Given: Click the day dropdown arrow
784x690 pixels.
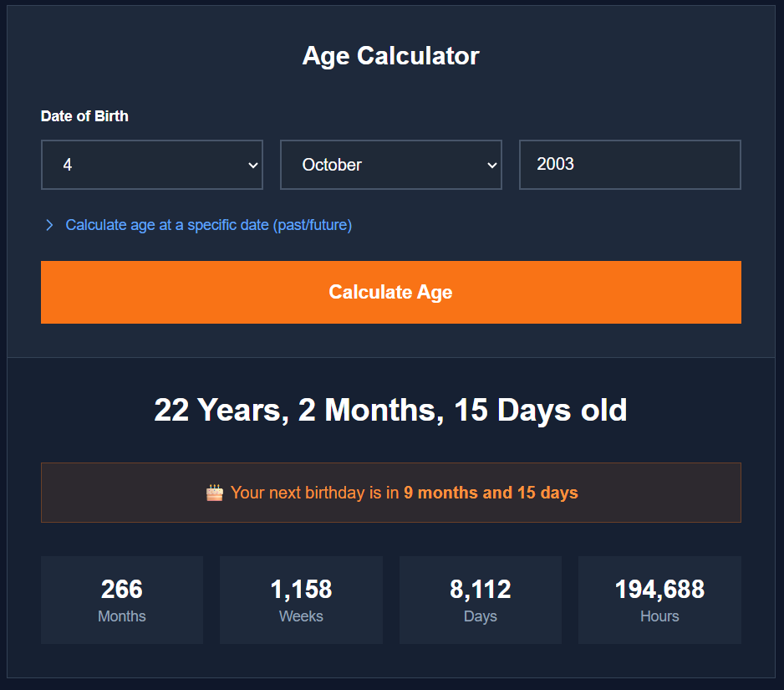Looking at the screenshot, I should coord(255,165).
